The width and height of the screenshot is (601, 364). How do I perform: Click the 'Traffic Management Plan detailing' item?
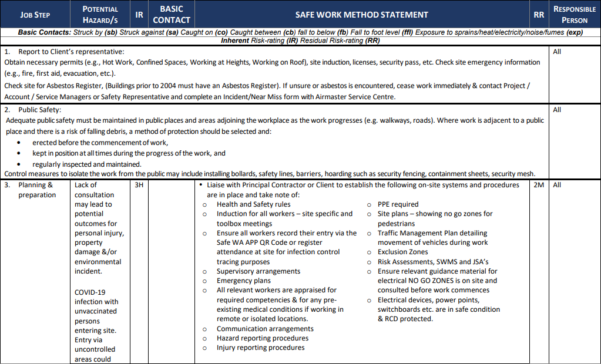click(x=433, y=238)
